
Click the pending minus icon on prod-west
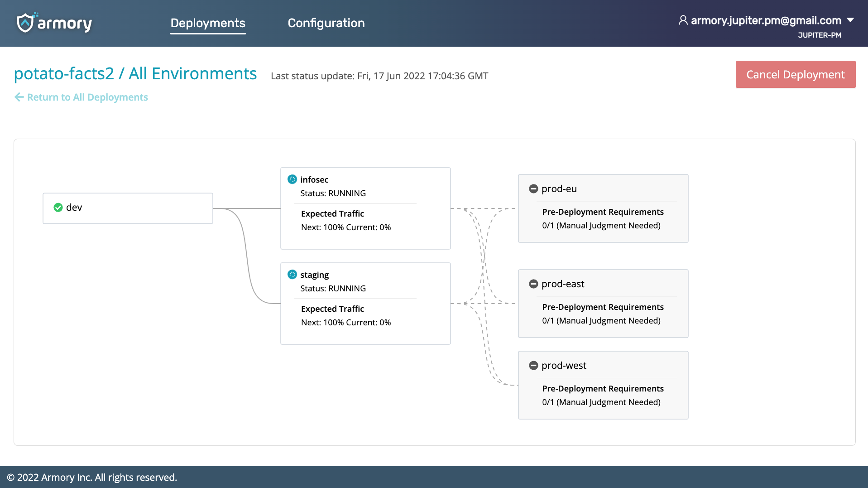[533, 366]
